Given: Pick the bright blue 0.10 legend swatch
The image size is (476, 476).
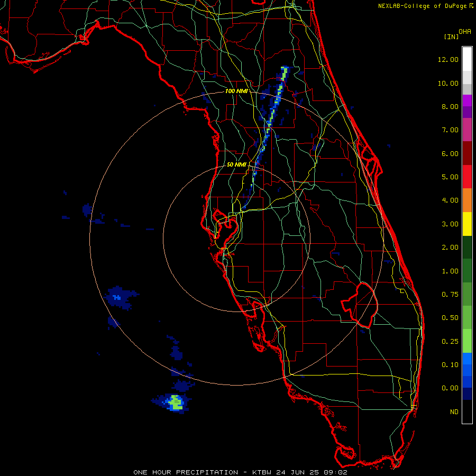Looking at the screenshot, I should coord(467,359).
